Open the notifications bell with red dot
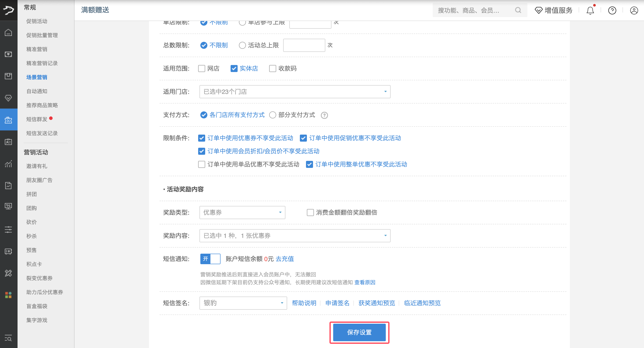 tap(590, 10)
